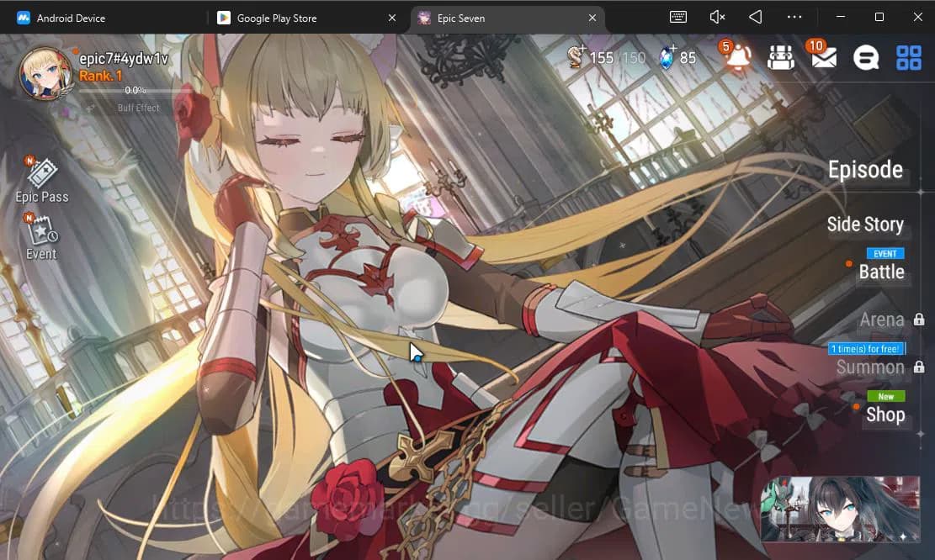Screen dimensions: 935x560
Task: Open the inventory bag
Action: (x=781, y=57)
